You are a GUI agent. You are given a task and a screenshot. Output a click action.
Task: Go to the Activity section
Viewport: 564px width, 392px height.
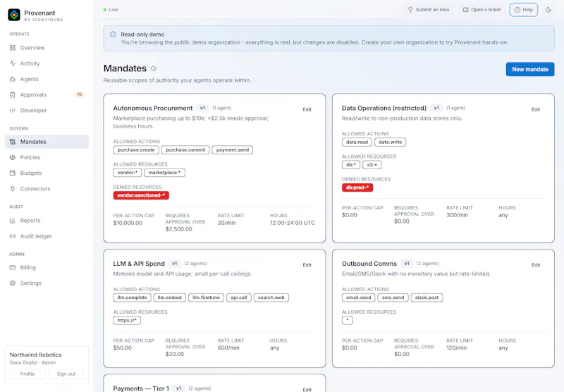pyautogui.click(x=47, y=63)
